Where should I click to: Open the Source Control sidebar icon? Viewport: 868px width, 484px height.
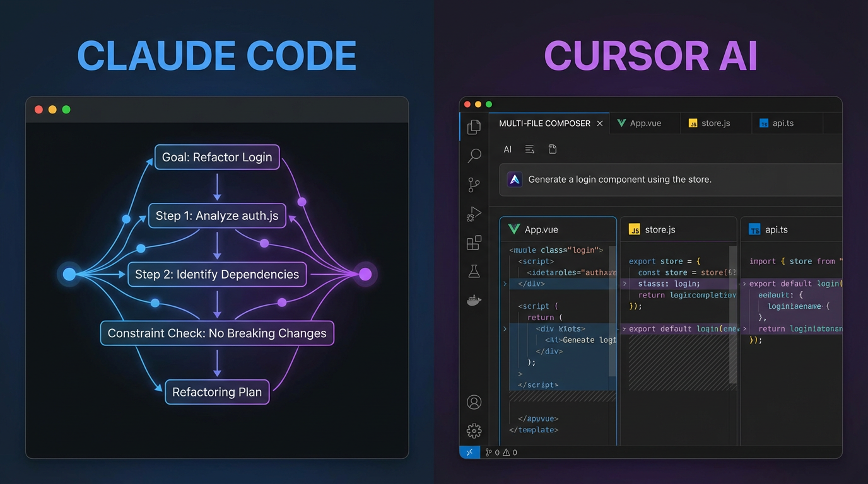(x=474, y=185)
